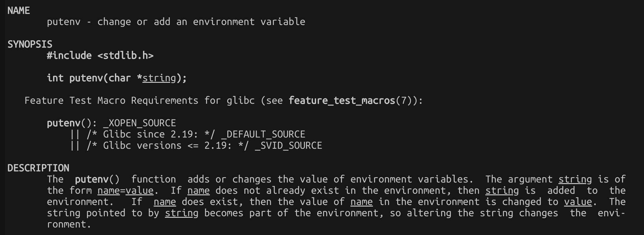
Task: Click the underlined string before 'is added'
Action: point(502,191)
